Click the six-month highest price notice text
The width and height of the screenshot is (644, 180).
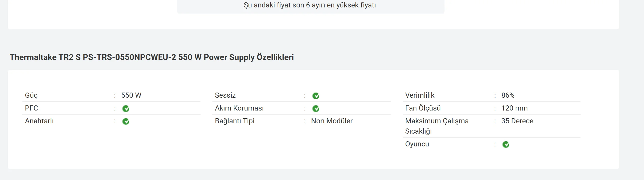pos(311,5)
